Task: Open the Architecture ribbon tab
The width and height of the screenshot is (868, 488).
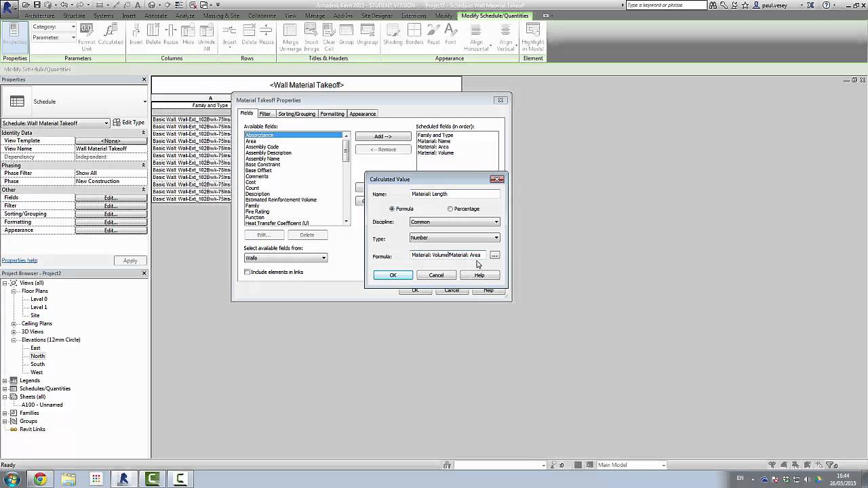Action: pyautogui.click(x=39, y=16)
